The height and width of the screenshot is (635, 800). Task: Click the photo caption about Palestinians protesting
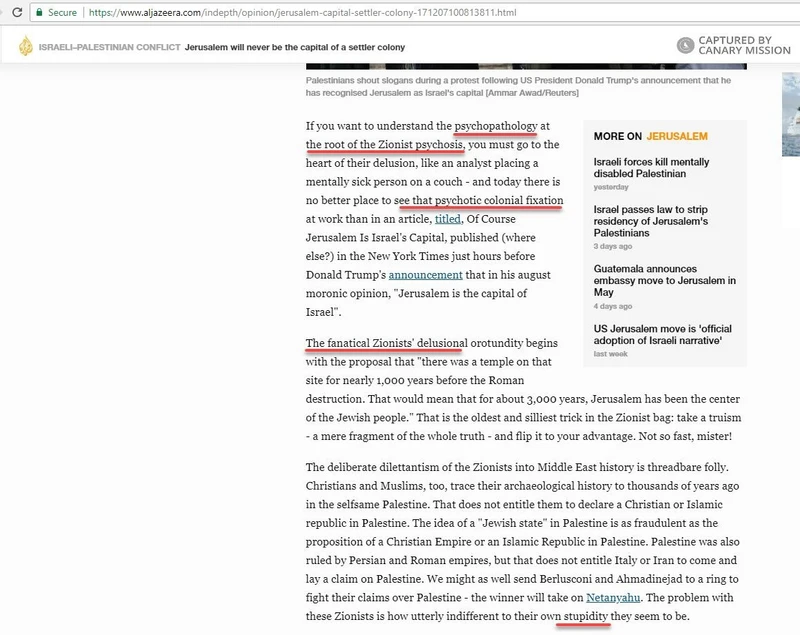[x=525, y=84]
